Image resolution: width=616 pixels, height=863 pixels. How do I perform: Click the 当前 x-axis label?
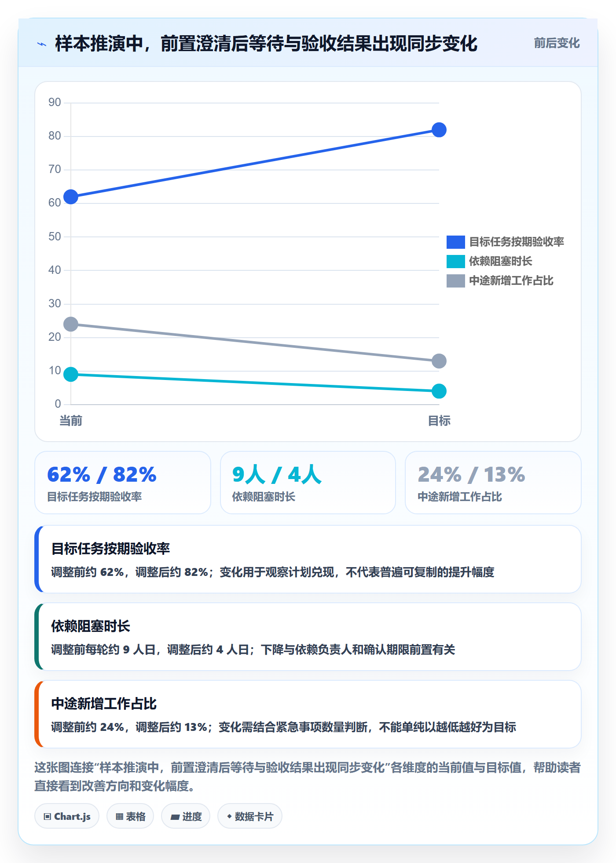click(x=71, y=421)
